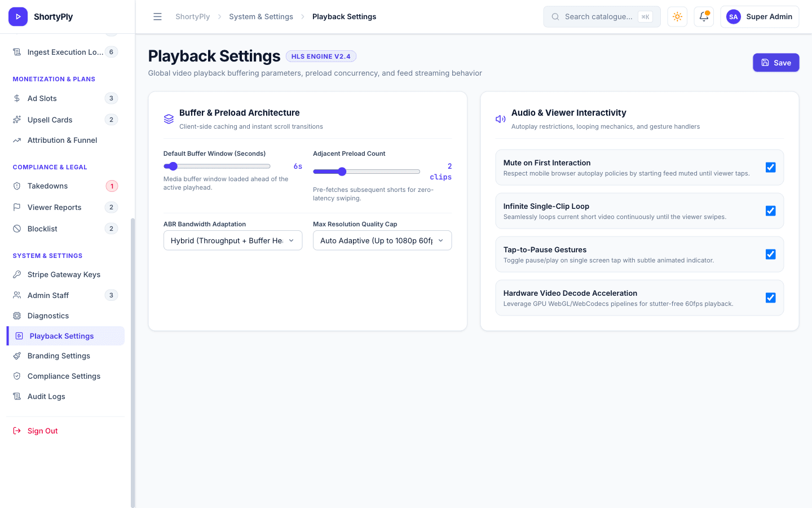Open ABR Bandwidth Adaptation dropdown
This screenshot has width=812, height=508.
pyautogui.click(x=233, y=240)
